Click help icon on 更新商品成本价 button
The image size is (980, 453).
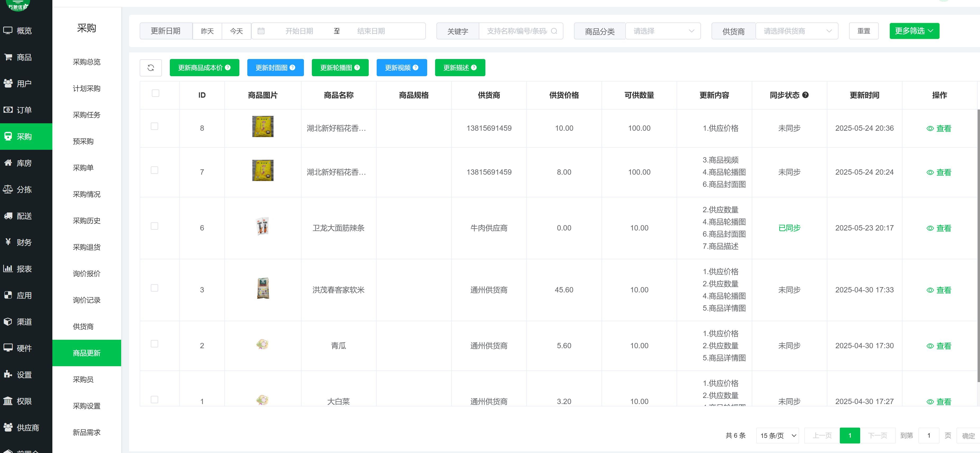(228, 67)
